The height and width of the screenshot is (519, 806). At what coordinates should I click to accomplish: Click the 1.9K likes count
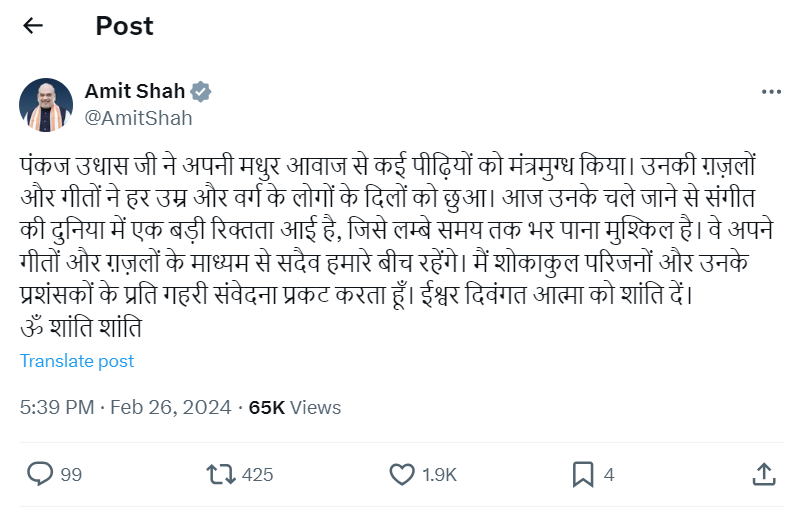tap(439, 474)
